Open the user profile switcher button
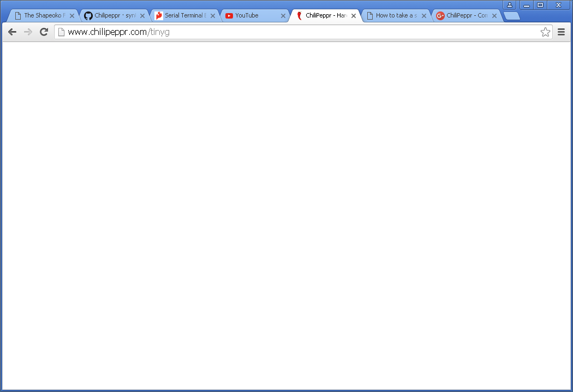573x392 pixels. (509, 5)
